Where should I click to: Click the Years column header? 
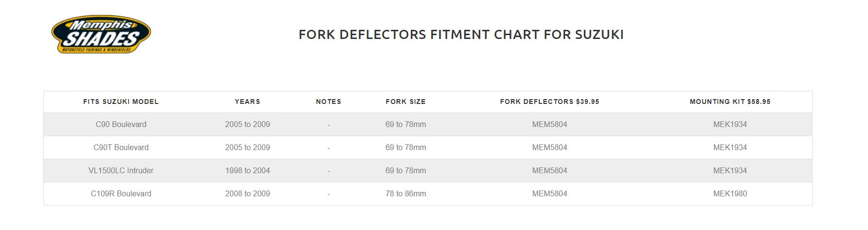pos(248,102)
